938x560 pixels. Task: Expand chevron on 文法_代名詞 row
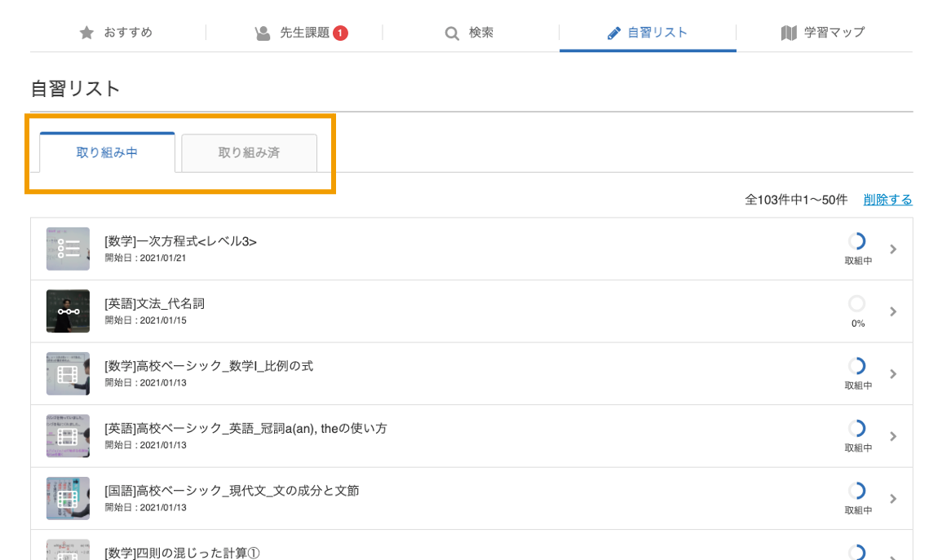click(x=893, y=311)
